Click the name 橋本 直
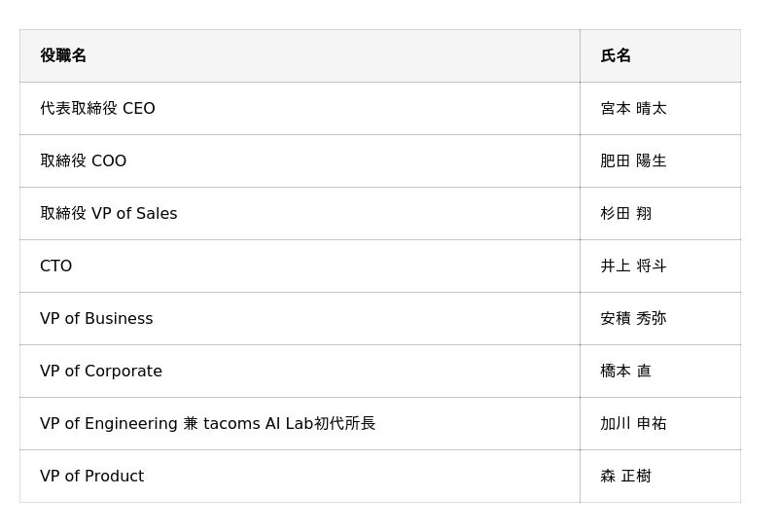Image resolution: width=778 pixels, height=532 pixels. 625,372
